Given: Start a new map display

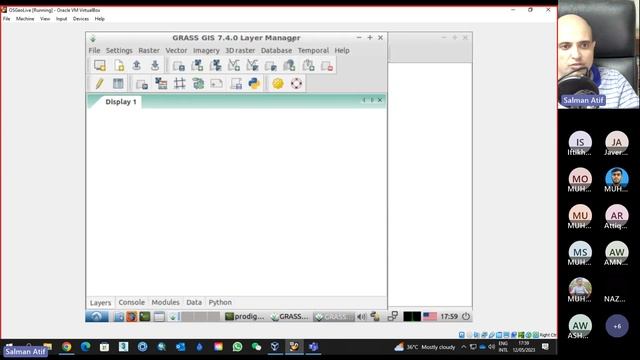Looking at the screenshot, I should click(100, 65).
